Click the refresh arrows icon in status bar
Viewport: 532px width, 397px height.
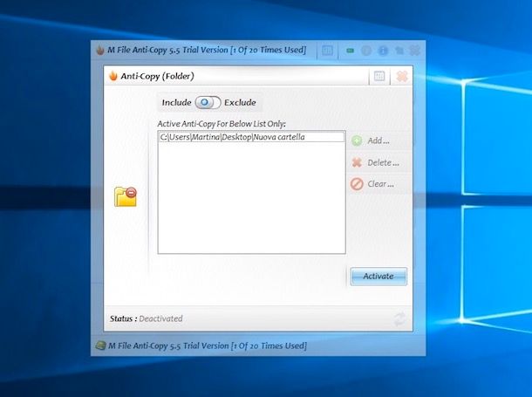click(x=399, y=319)
